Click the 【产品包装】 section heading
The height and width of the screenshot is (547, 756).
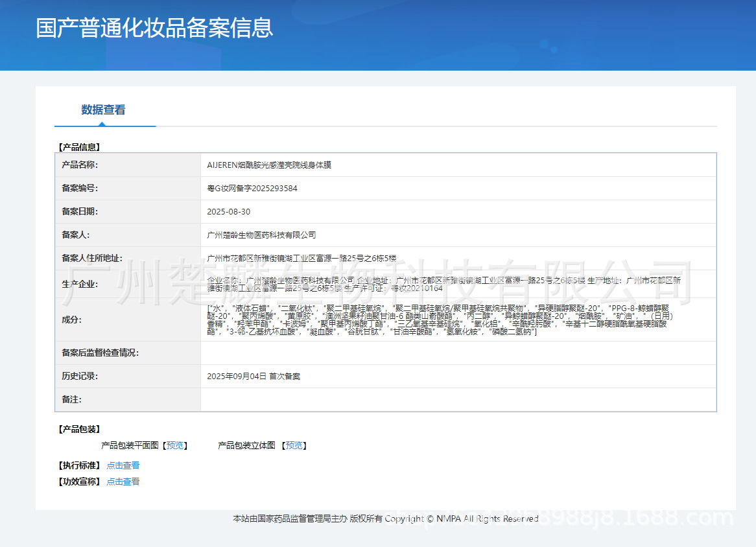coord(79,429)
